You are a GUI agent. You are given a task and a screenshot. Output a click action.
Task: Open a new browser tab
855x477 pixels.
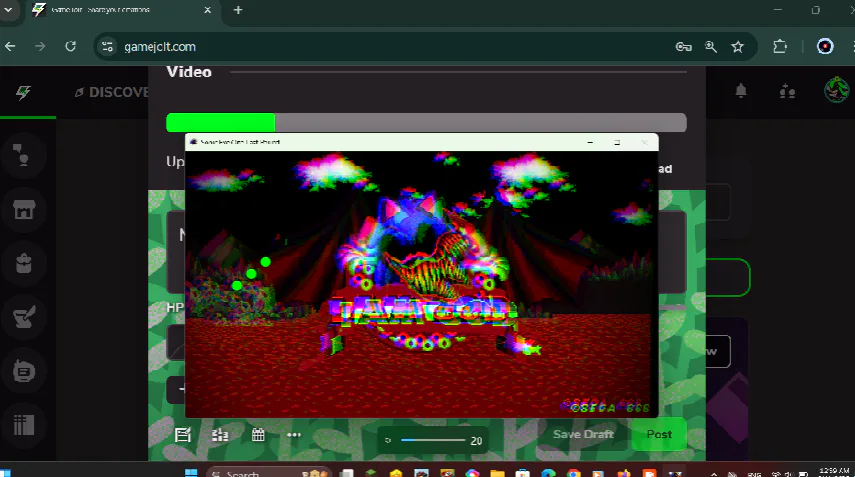(238, 10)
